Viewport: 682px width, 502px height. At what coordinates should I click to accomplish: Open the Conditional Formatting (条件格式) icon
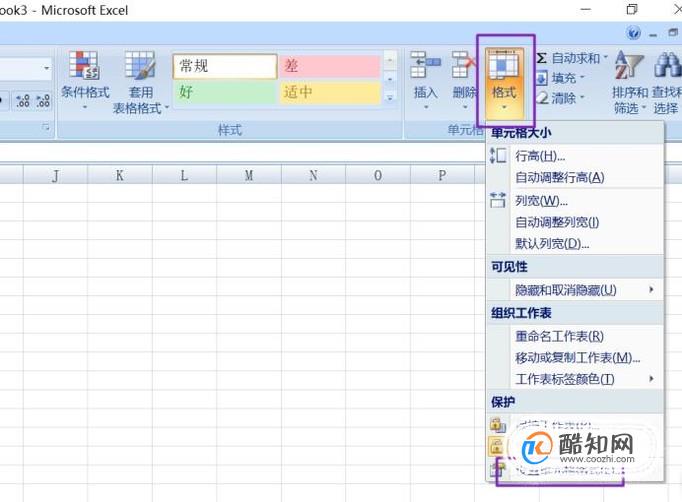point(85,65)
